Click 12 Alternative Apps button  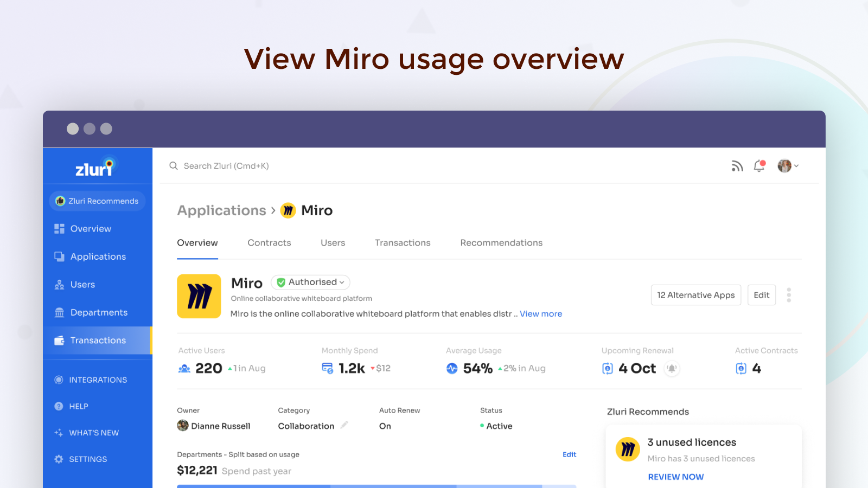tap(696, 295)
